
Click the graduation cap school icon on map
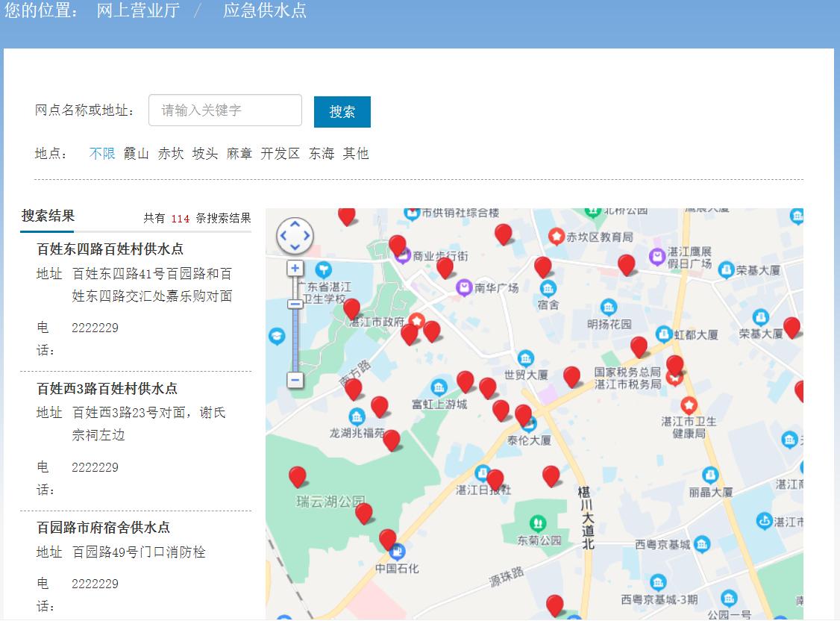click(x=276, y=336)
